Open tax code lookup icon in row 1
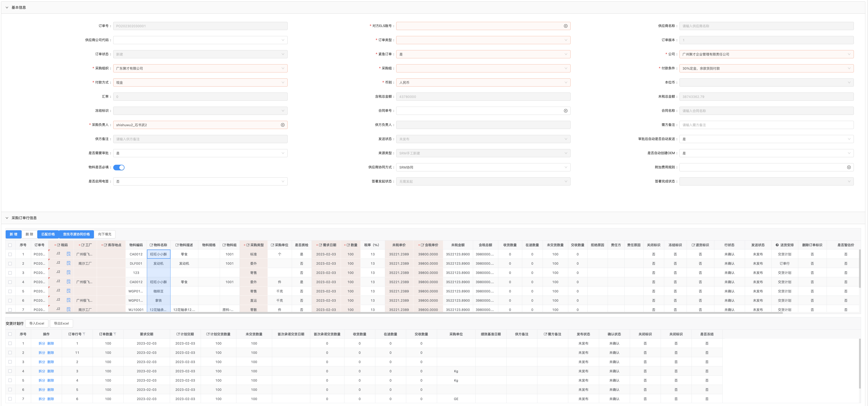Image resolution: width=868 pixels, height=406 pixels. point(68,254)
